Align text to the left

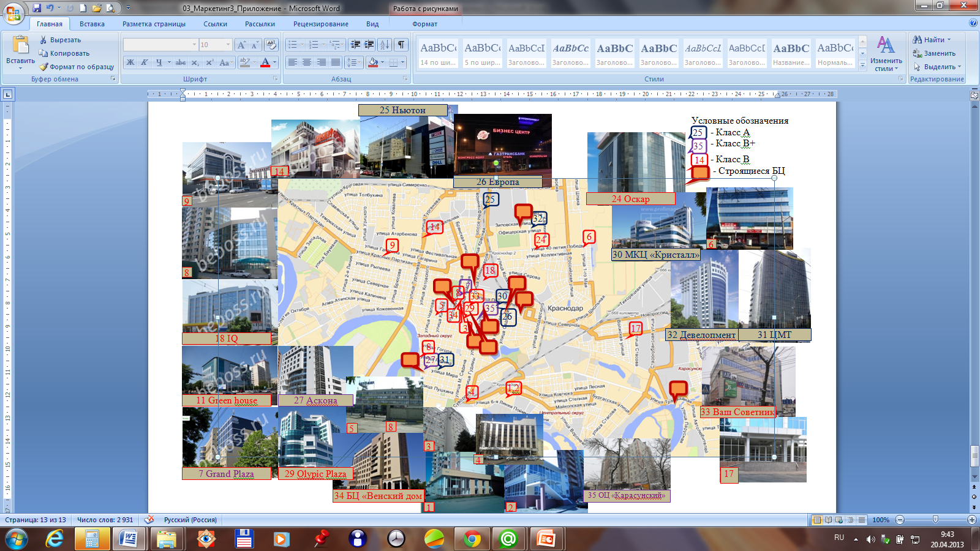pyautogui.click(x=293, y=62)
